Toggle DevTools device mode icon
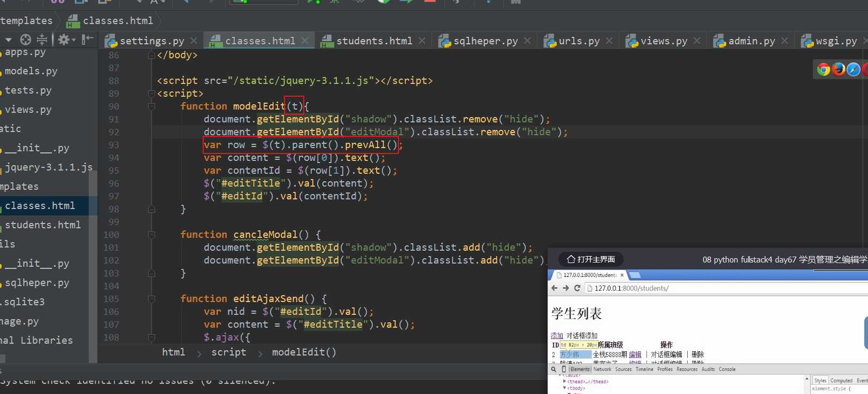The image size is (868, 394). point(564,369)
